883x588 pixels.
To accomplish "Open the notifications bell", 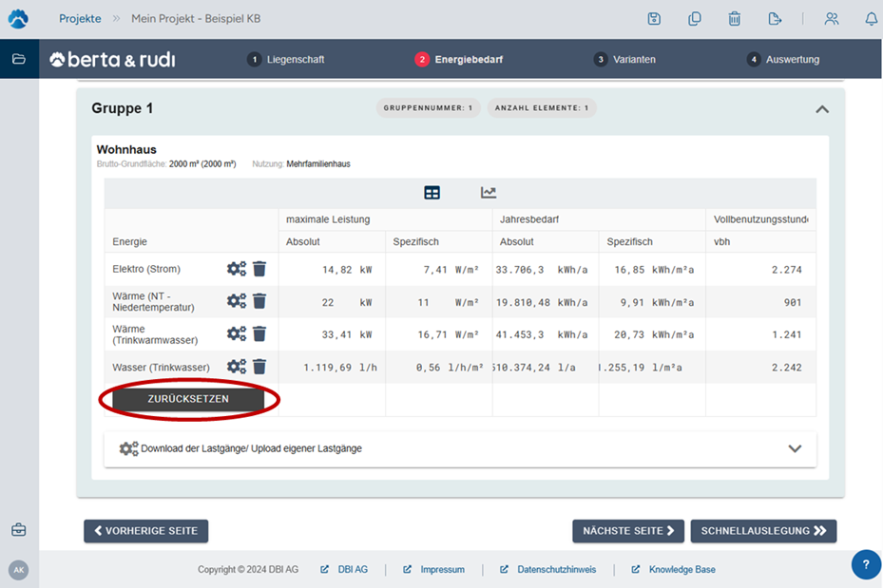I will tap(871, 19).
